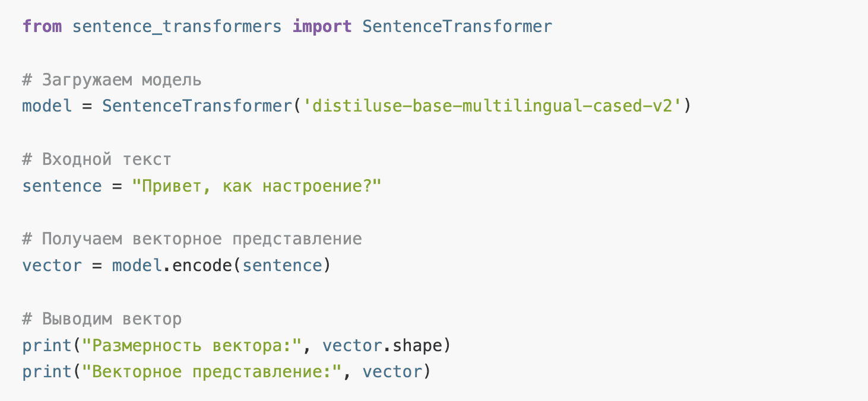868x401 pixels.
Task: Click the 'vector' variable being assigned
Action: (52, 265)
